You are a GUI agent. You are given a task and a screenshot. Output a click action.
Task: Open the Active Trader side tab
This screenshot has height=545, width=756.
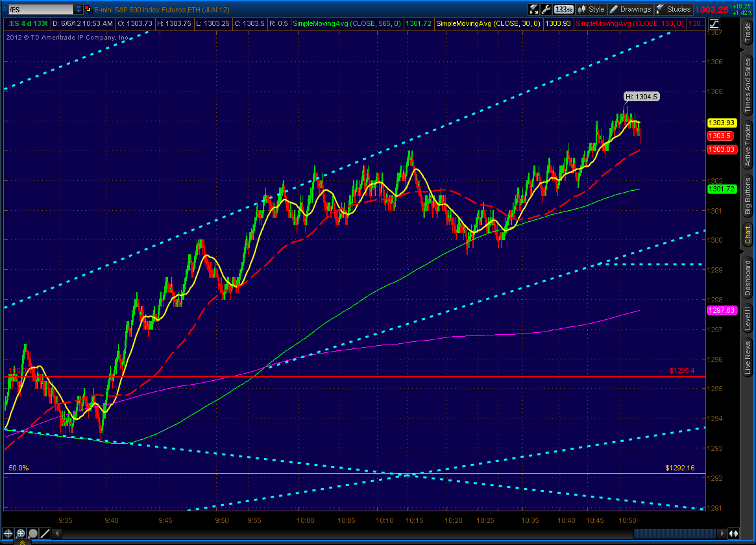click(748, 145)
